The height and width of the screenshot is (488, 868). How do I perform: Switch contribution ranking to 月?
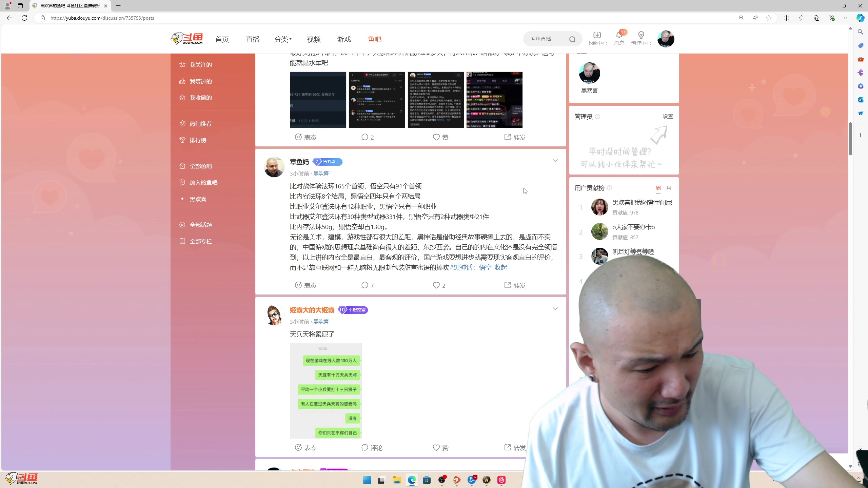pyautogui.click(x=669, y=188)
